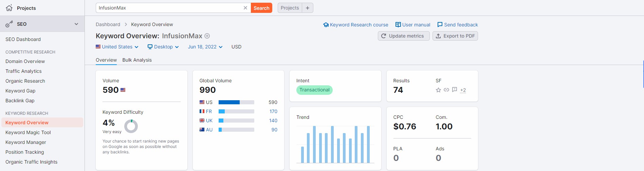Click the plus icon beside Projects tab
The width and height of the screenshot is (644, 171).
(307, 8)
